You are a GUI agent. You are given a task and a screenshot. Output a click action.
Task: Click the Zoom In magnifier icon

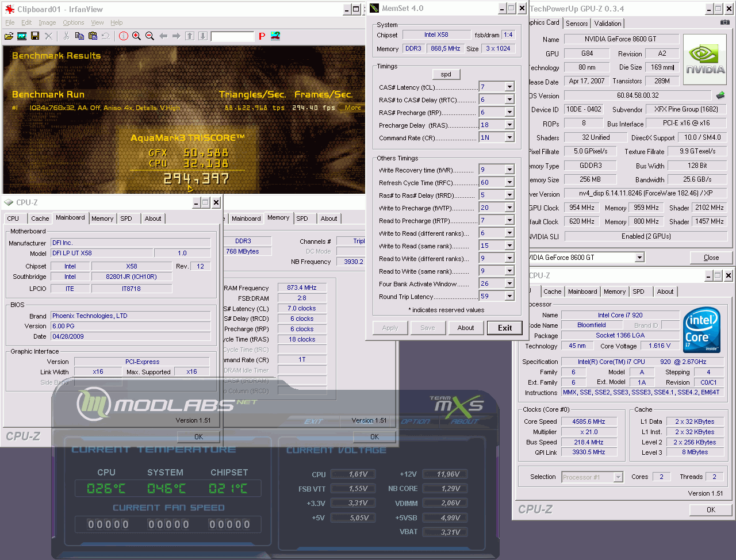pyautogui.click(x=137, y=36)
